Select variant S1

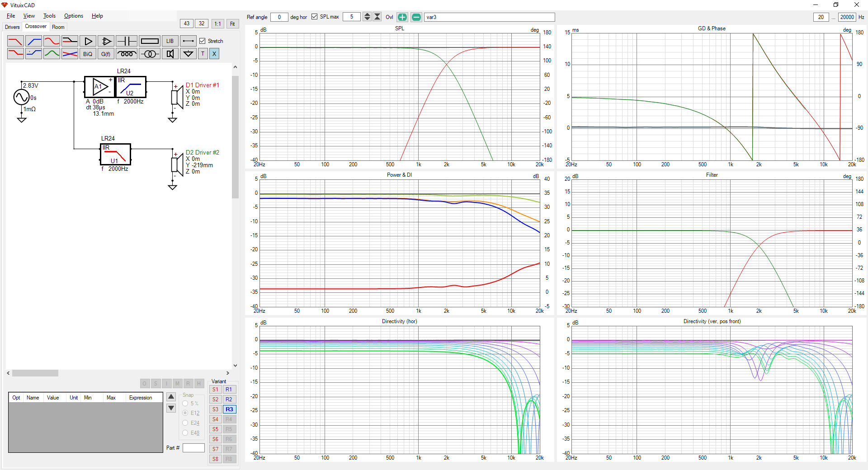coord(216,390)
